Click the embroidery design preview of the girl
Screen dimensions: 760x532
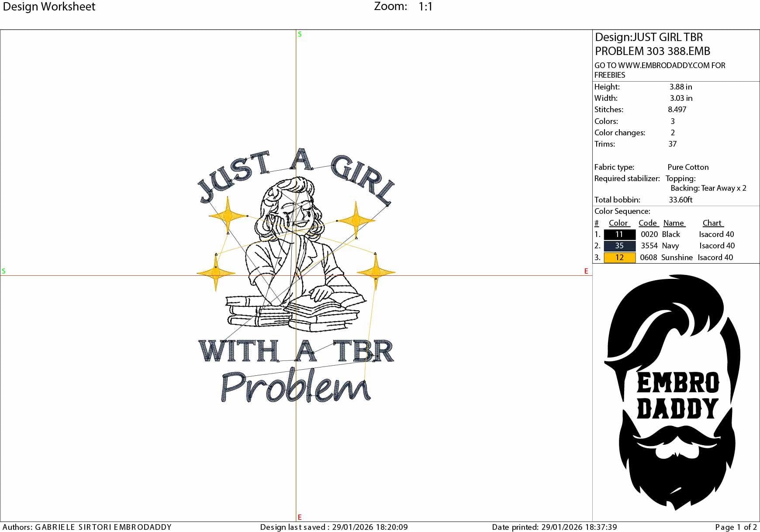point(297,276)
